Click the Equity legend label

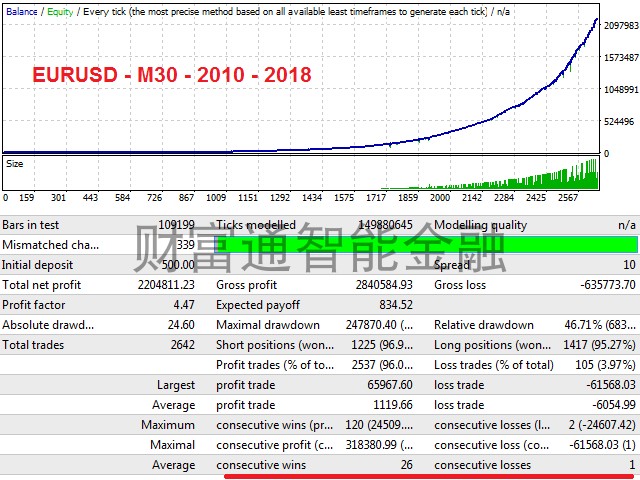60,11
